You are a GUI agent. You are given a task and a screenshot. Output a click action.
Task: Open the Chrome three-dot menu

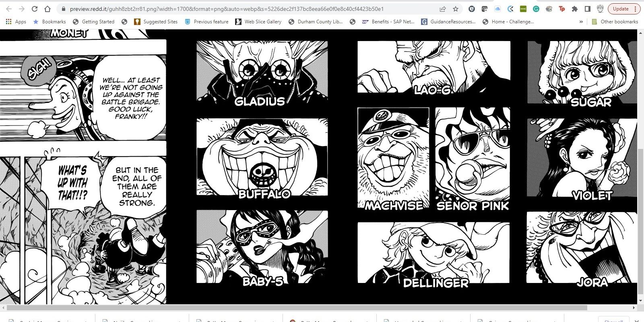tap(635, 9)
